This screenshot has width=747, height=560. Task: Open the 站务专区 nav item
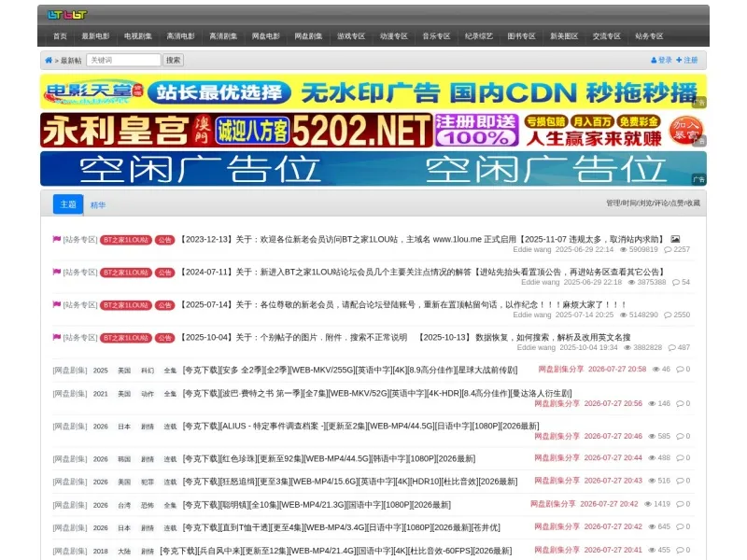[x=649, y=36]
